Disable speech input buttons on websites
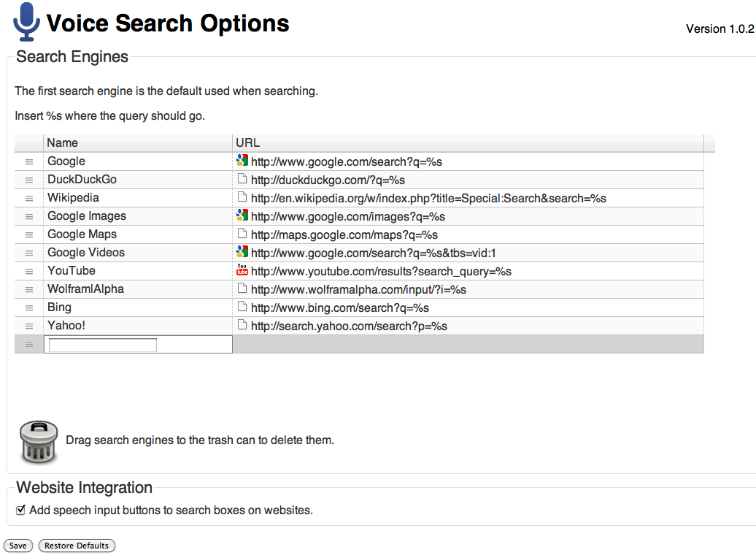 pos(20,509)
